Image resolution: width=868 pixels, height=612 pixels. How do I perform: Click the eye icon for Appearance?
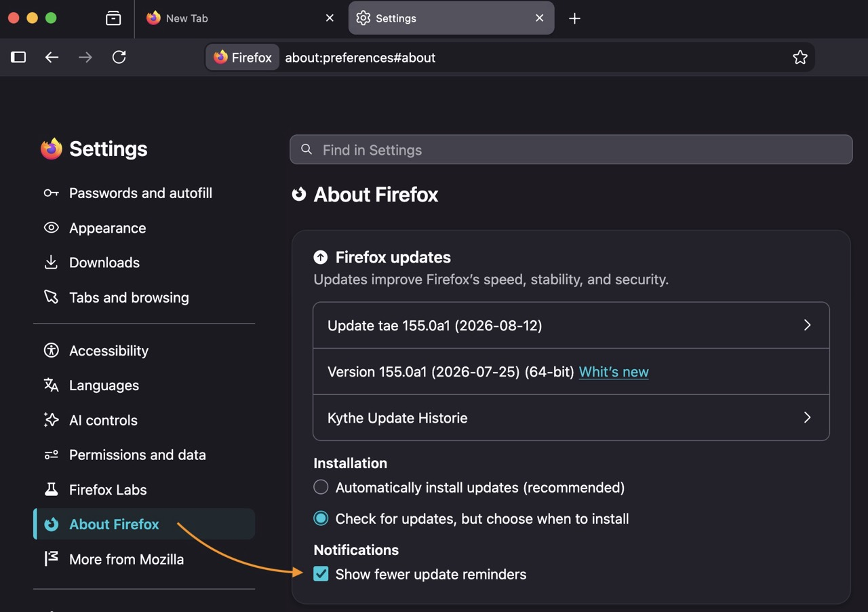51,228
